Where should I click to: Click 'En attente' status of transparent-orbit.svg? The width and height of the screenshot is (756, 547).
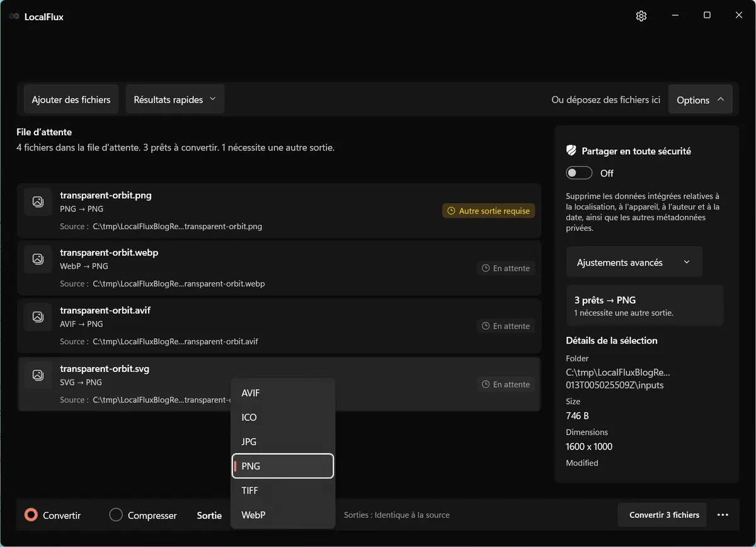pyautogui.click(x=506, y=384)
